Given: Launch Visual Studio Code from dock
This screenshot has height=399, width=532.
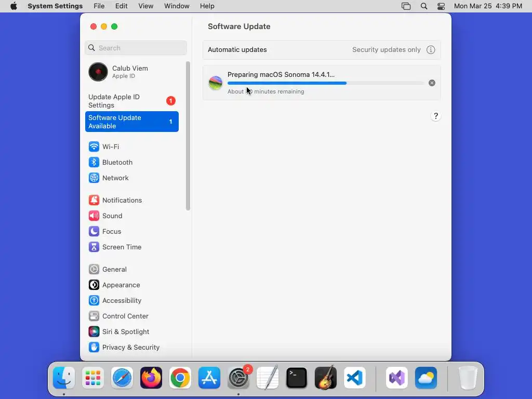Looking at the screenshot, I should [354, 378].
